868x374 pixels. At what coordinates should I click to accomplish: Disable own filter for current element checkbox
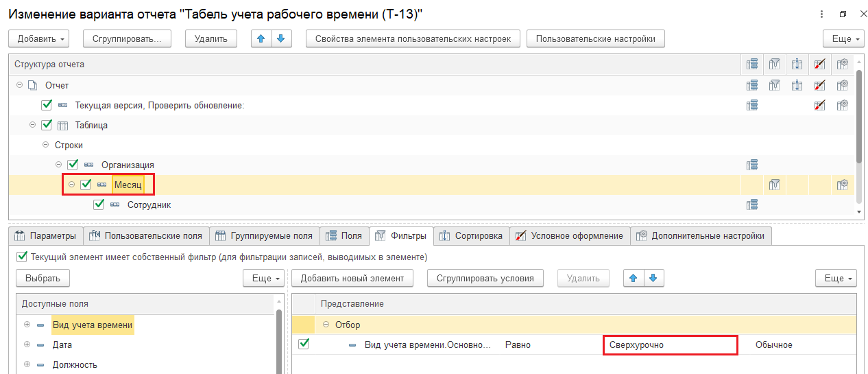[x=21, y=257]
